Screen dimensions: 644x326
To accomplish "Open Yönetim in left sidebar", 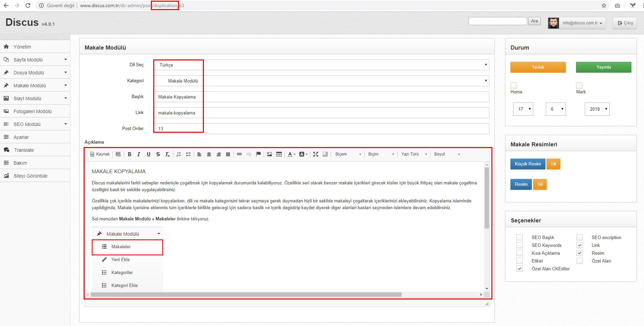I will click(x=35, y=47).
